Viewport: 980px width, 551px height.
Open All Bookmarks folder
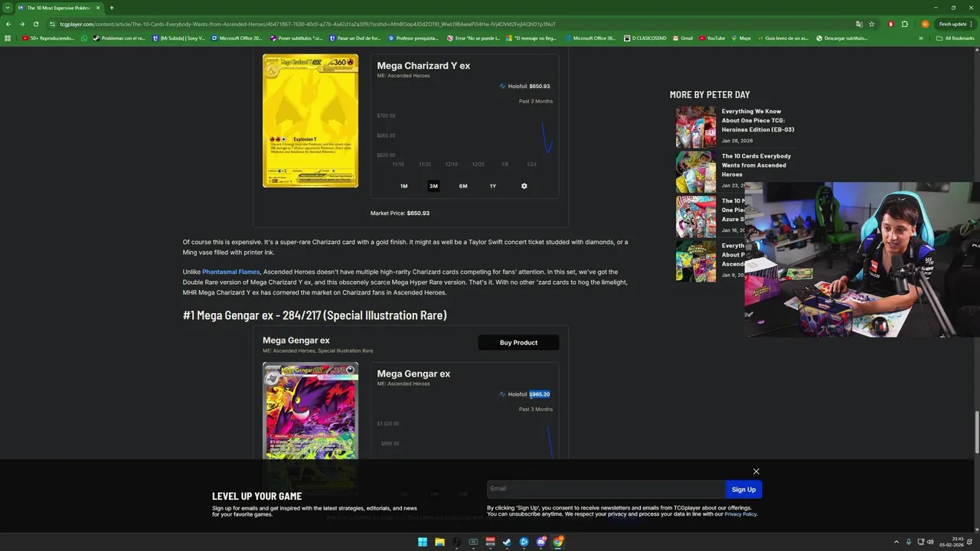pos(955,37)
